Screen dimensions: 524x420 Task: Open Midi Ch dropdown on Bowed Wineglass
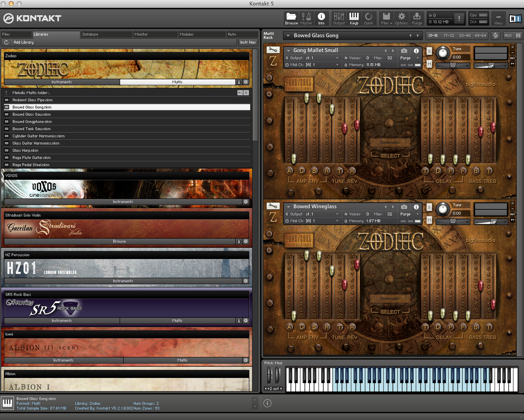tap(337, 221)
